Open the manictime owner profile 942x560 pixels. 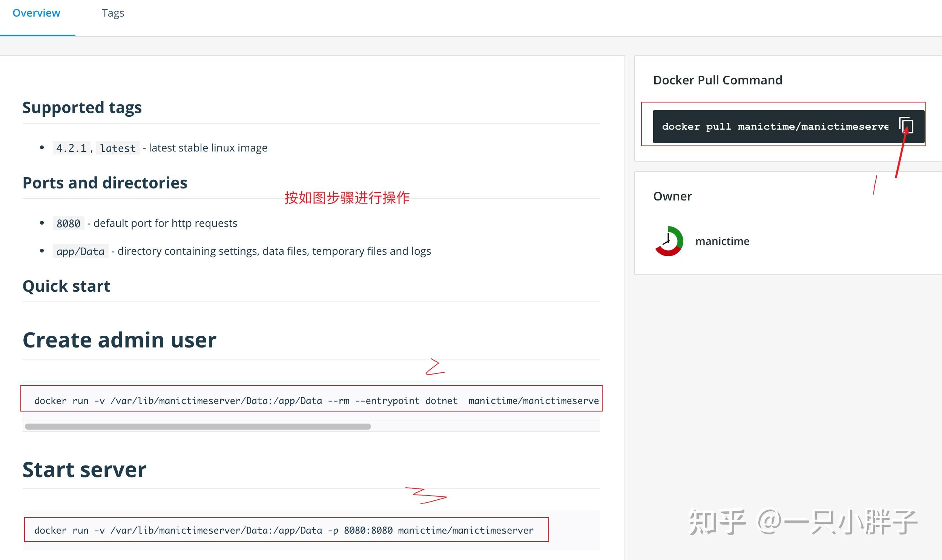point(722,241)
